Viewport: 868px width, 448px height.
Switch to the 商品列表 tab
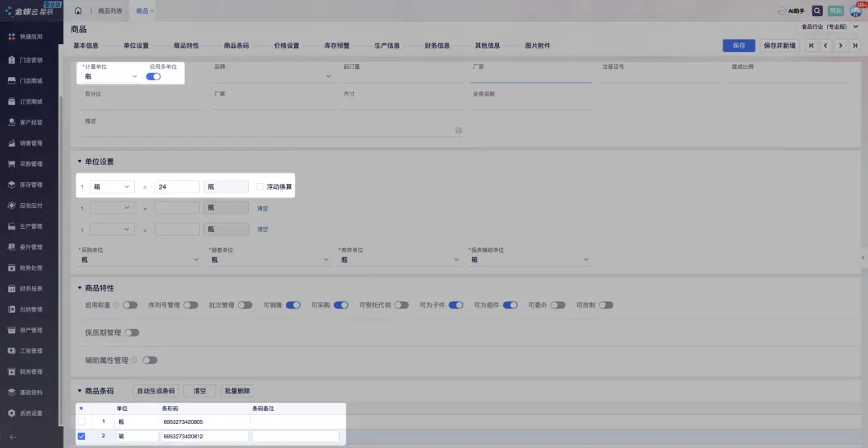click(111, 11)
